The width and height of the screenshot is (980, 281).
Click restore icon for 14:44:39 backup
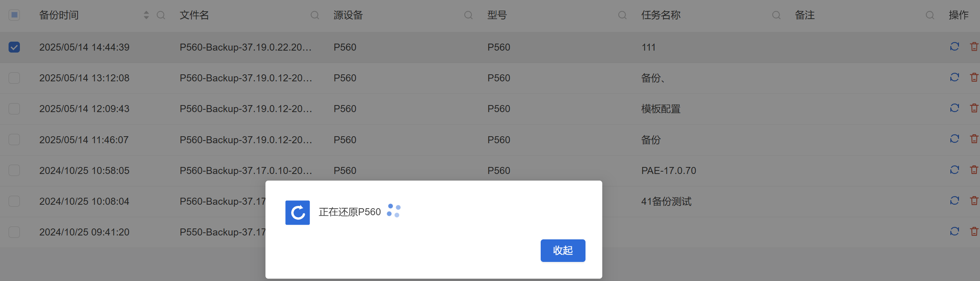(954, 47)
